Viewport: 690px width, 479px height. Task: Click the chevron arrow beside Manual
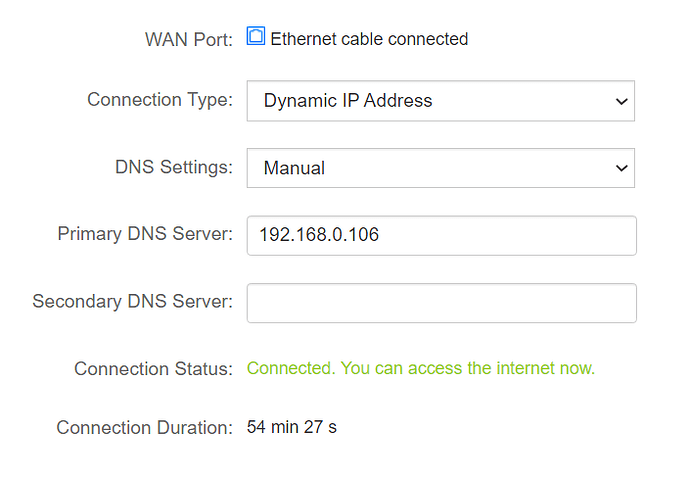(621, 168)
